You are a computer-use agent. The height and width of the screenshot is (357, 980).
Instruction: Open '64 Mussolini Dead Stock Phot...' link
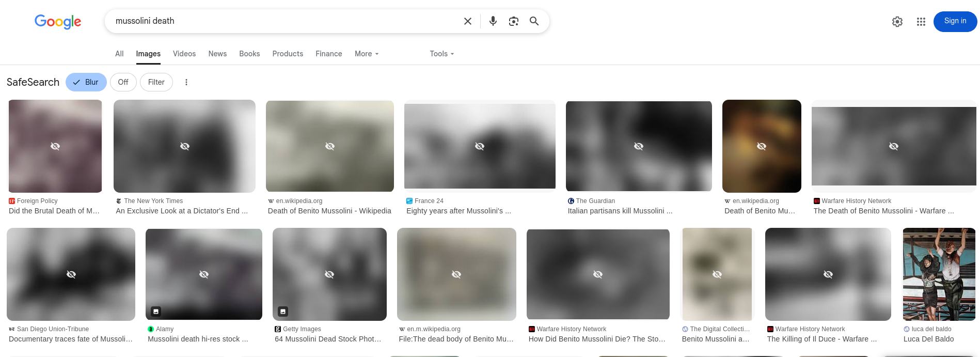(x=328, y=339)
